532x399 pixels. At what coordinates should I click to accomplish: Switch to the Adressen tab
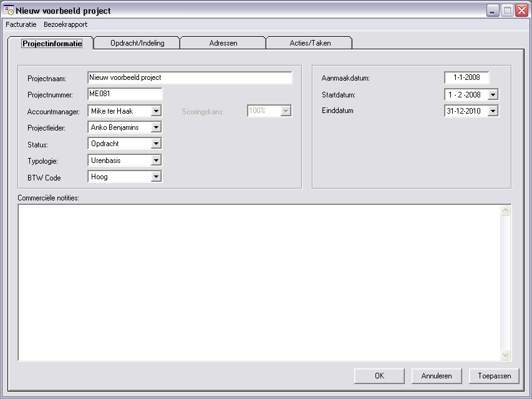(223, 43)
